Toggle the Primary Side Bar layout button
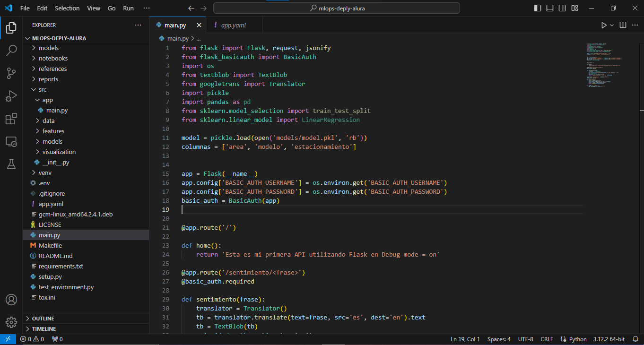This screenshot has height=345, width=644. 538,8
